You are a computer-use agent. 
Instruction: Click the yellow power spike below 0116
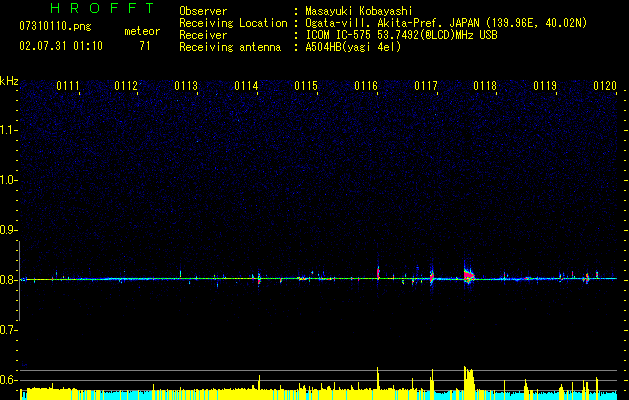click(378, 383)
